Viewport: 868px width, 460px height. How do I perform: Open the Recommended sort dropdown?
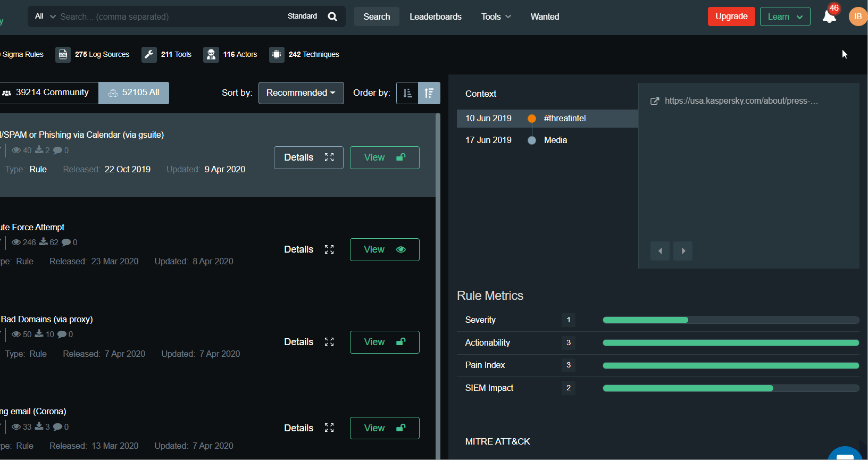[x=301, y=93]
